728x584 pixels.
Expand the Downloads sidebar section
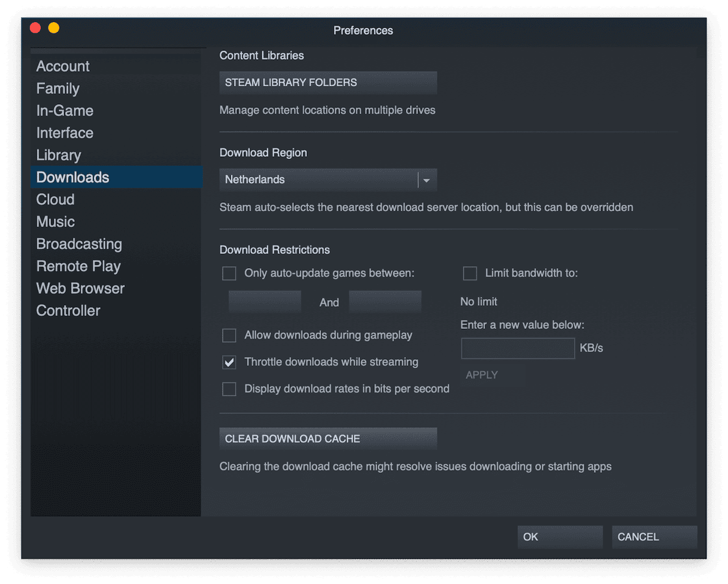(72, 177)
